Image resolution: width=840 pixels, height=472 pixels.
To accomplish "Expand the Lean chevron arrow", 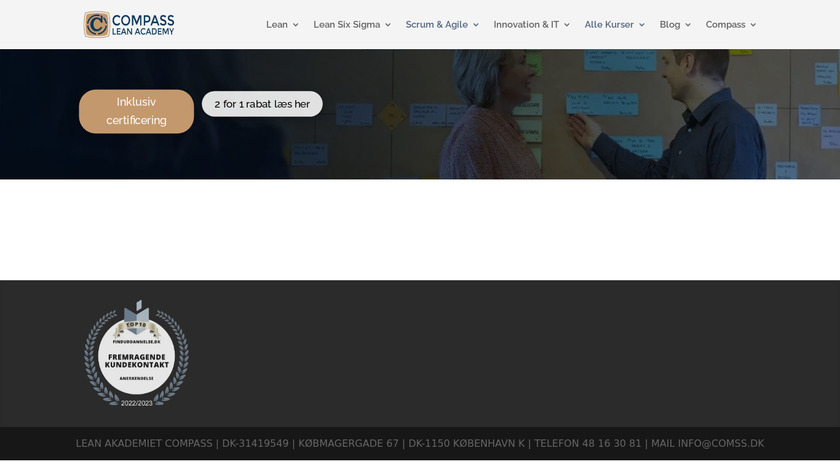I will (x=295, y=25).
